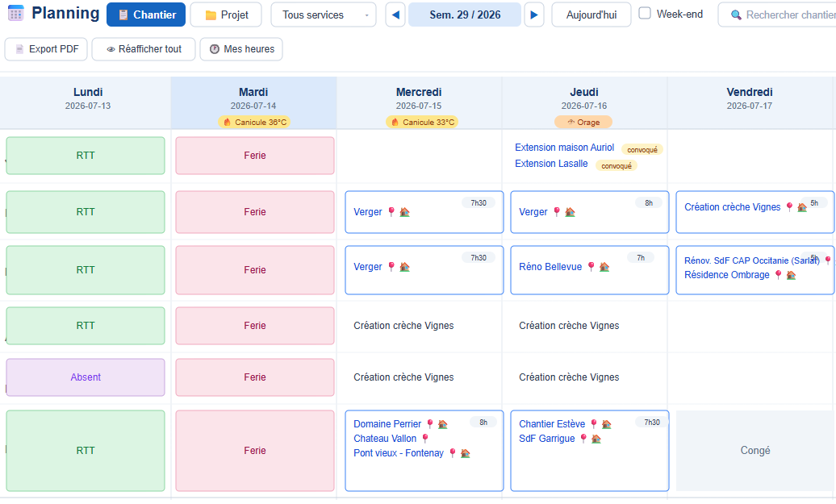The image size is (836, 504).
Task: Click the Jeudi 2026-07-16 column header
Action: coord(584,102)
